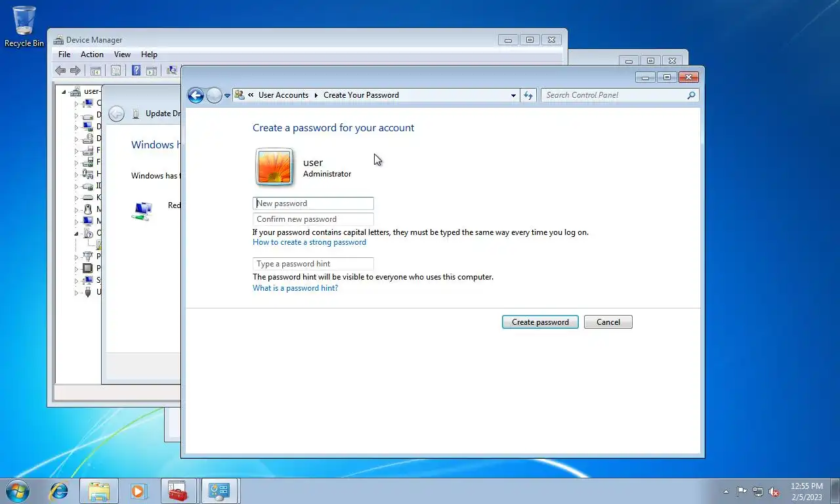Open Windows Explorer from the taskbar
840x504 pixels.
pyautogui.click(x=99, y=491)
